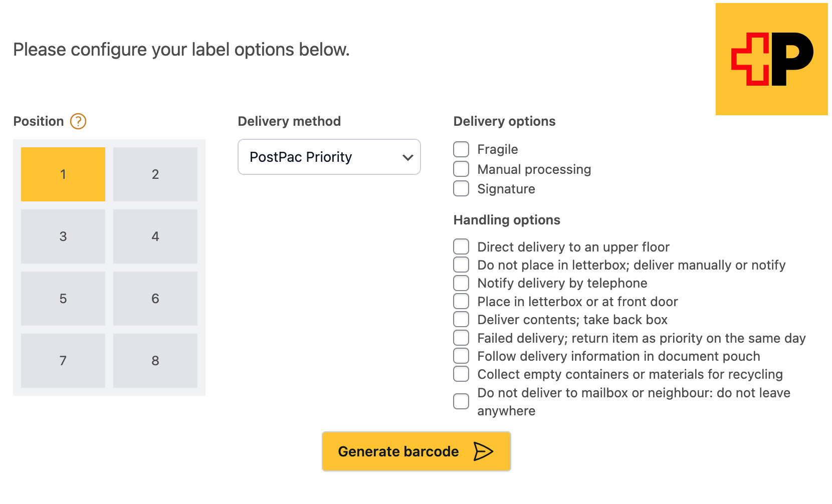The image size is (832, 504).
Task: Click the Swiss Post logo
Action: [x=771, y=59]
